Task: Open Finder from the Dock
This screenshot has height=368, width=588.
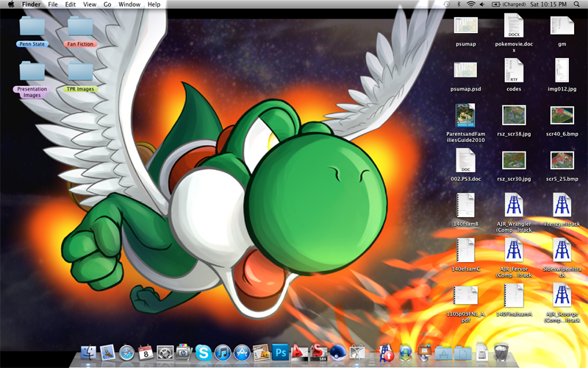Action: pyautogui.click(x=88, y=353)
